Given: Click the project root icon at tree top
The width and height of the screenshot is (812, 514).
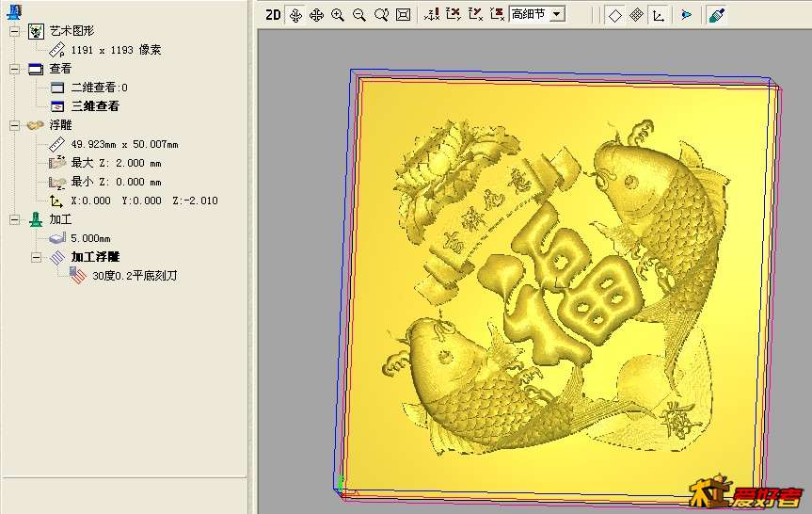Looking at the screenshot, I should pos(14,12).
